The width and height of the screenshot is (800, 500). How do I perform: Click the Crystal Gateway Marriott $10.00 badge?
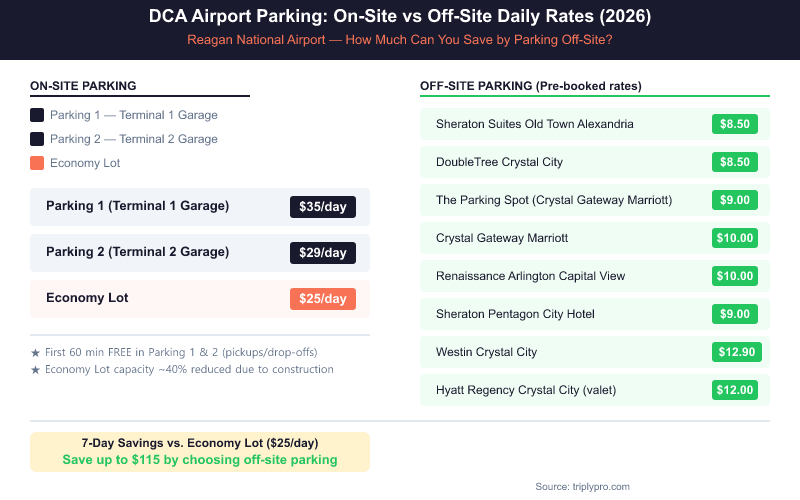coord(735,238)
